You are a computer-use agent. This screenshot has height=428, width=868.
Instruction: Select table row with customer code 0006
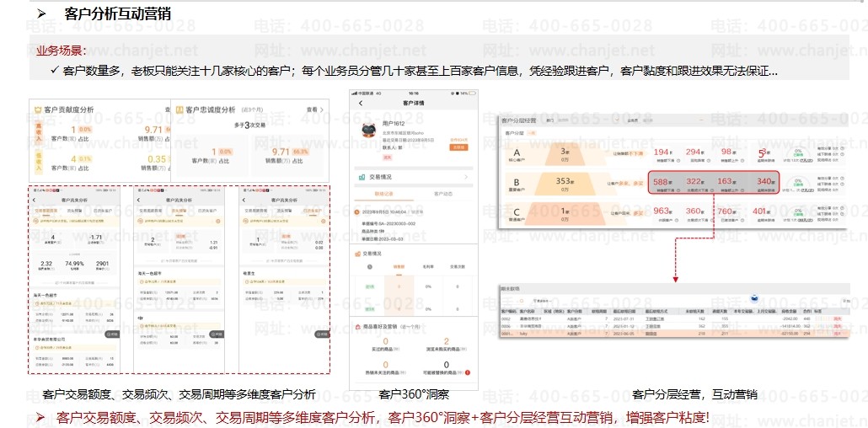pyautogui.click(x=673, y=327)
